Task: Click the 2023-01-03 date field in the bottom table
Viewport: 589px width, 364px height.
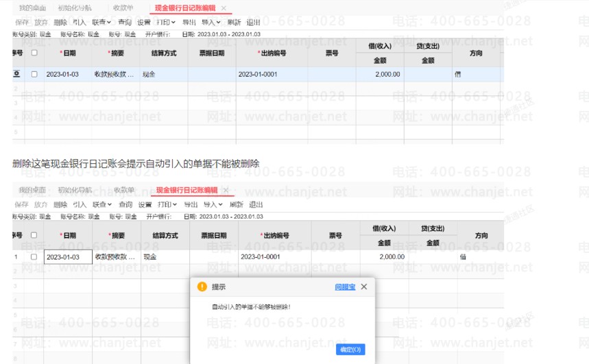Action: (68, 257)
